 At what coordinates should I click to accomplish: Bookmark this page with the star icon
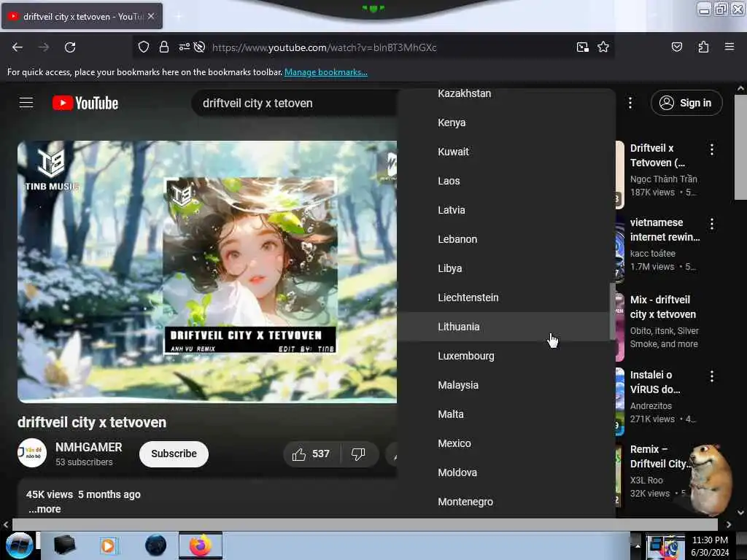(603, 47)
